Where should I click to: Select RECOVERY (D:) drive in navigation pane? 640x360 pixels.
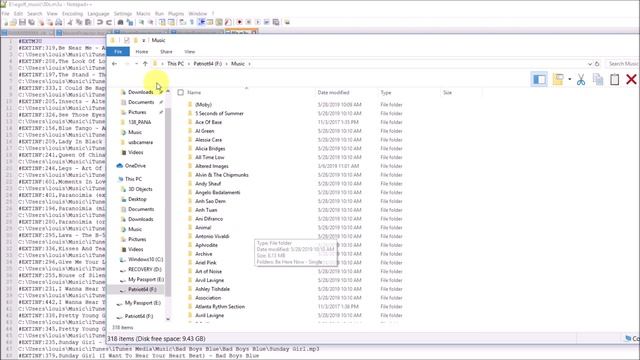tap(145, 269)
